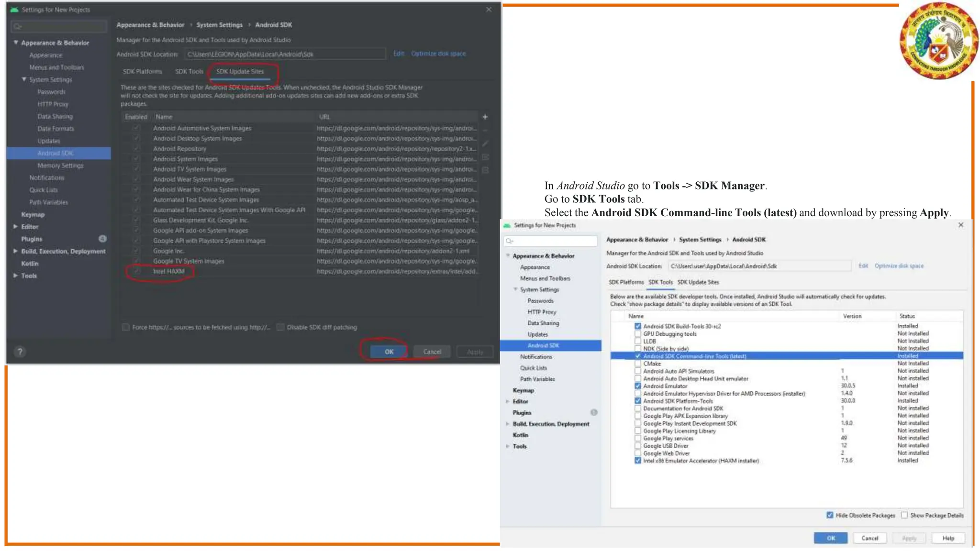
Task: Expand the Tools arrow in light window
Action: (x=508, y=446)
